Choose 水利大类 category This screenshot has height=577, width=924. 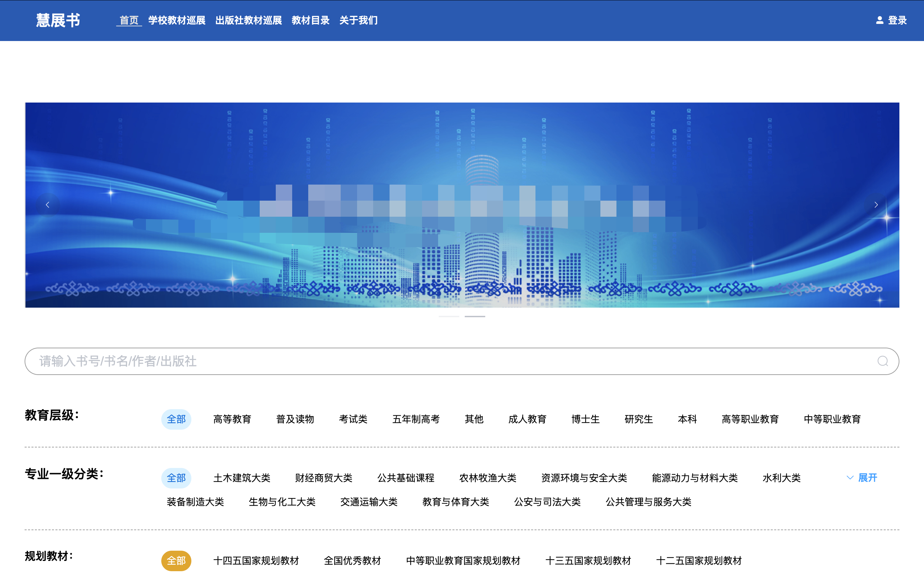781,478
